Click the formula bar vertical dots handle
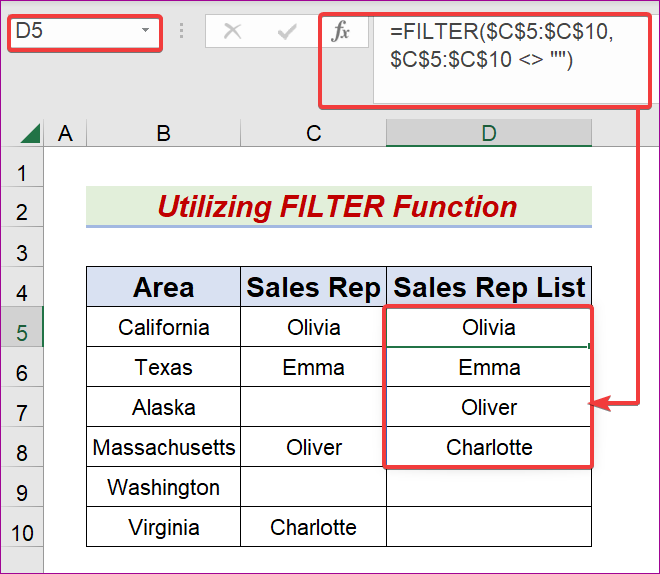 [181, 32]
